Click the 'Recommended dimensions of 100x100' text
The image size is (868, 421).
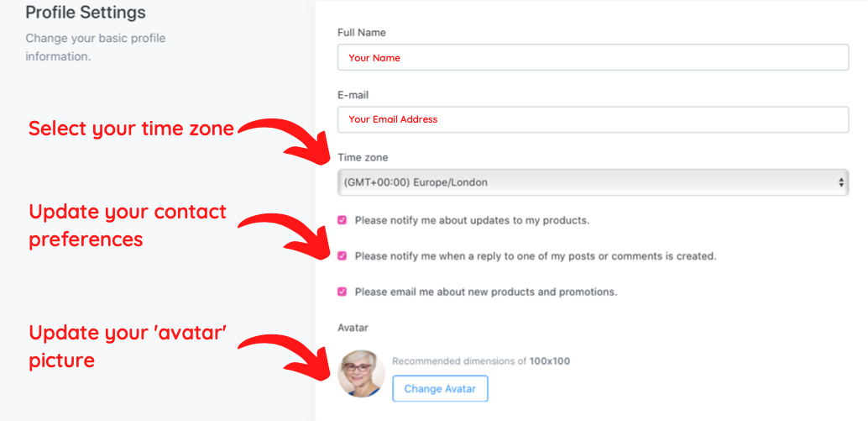coord(481,361)
